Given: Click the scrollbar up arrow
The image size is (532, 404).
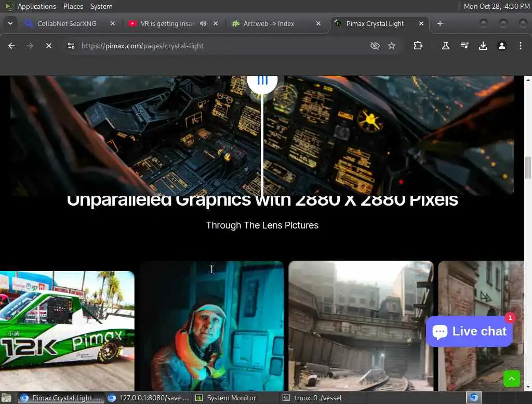Looking at the screenshot, I should [x=528, y=80].
